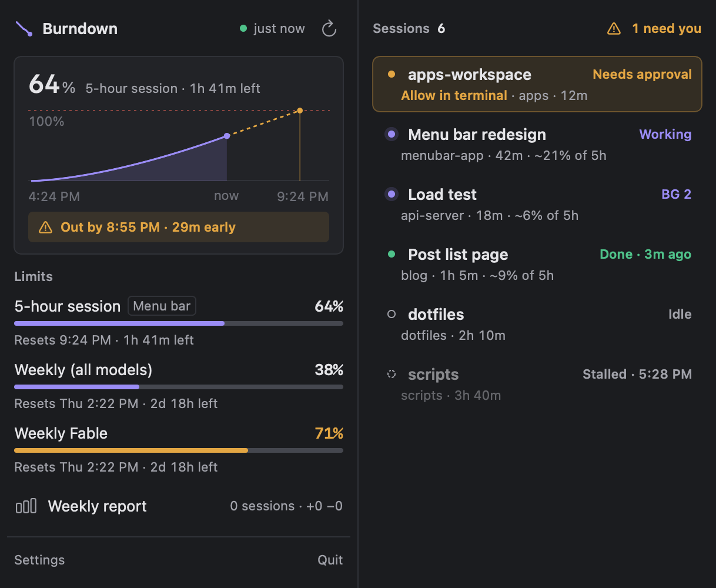Viewport: 716px width, 588px height.
Task: Open the Weekly report row
Action: (179, 506)
